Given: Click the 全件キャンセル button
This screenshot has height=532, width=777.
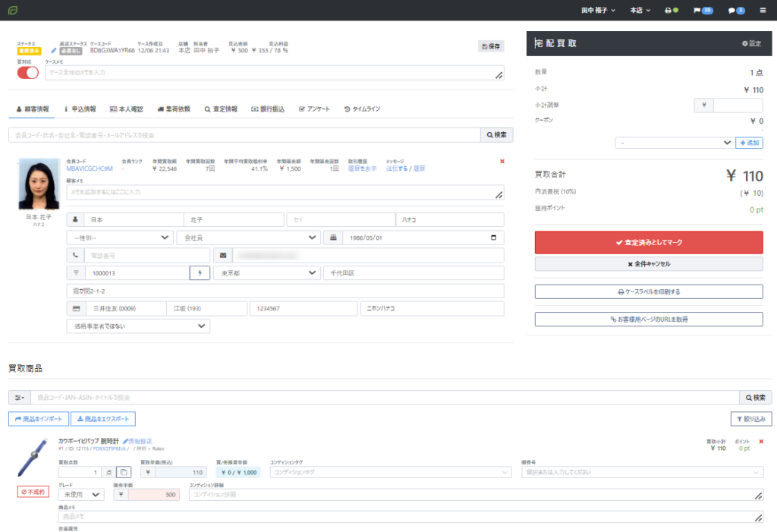Looking at the screenshot, I should coord(649,264).
